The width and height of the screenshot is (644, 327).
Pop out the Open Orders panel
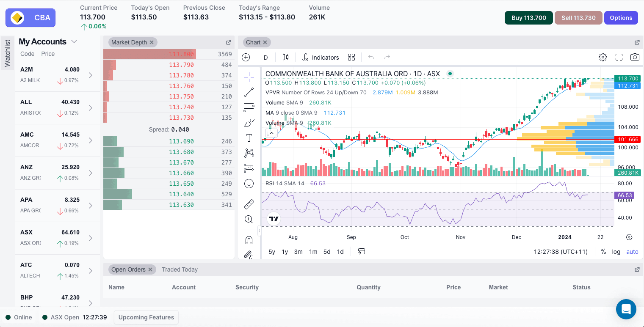637,269
